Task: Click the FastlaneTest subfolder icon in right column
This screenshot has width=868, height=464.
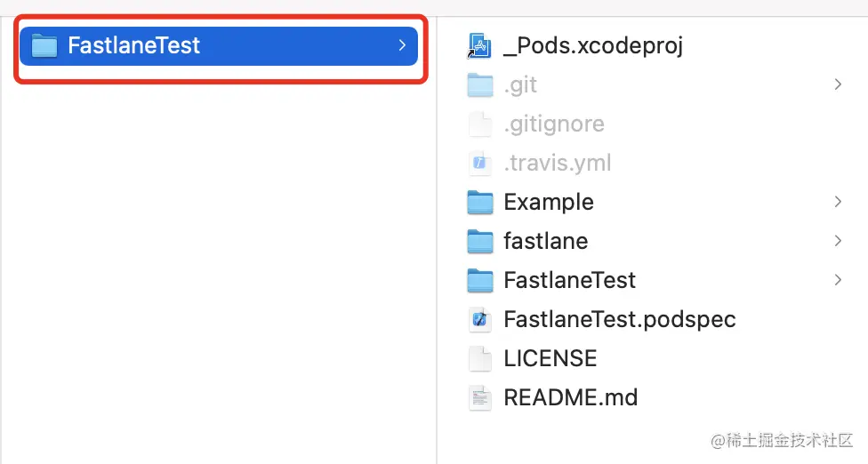Action: (480, 280)
